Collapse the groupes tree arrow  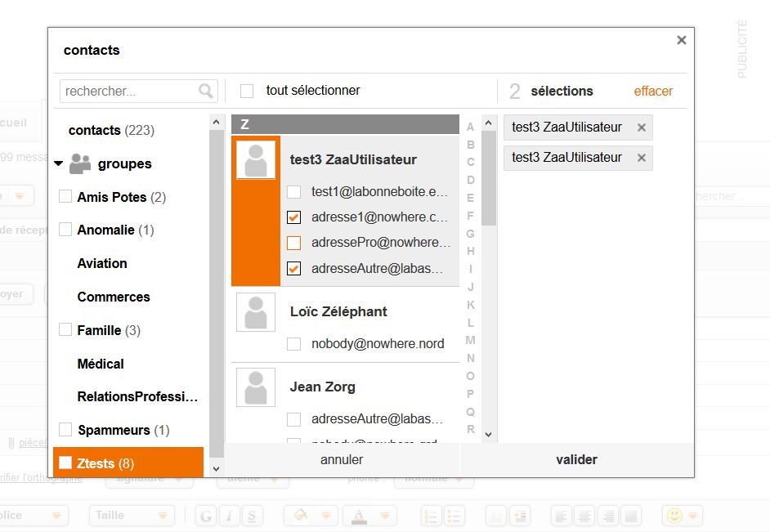tap(58, 164)
